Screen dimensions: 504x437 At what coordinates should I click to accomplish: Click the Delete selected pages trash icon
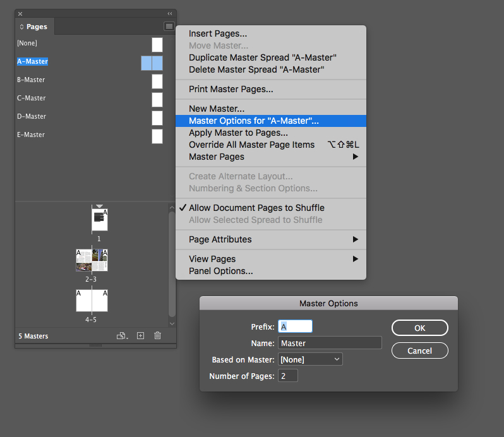pyautogui.click(x=158, y=336)
